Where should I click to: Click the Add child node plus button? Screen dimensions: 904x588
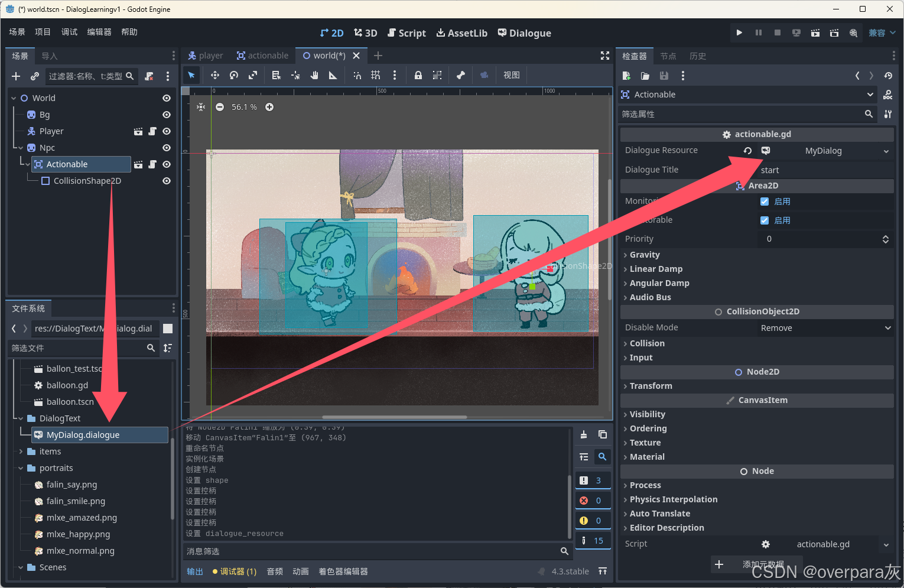point(16,76)
